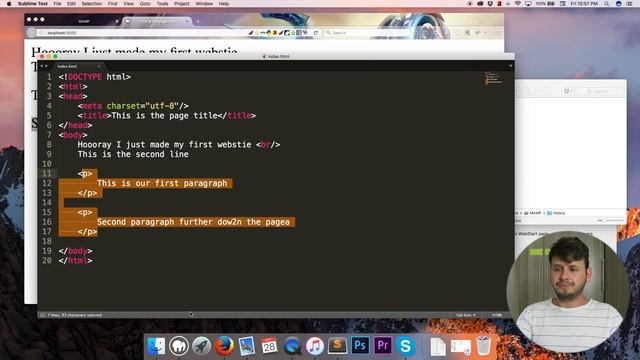Open Firefox from the Dock

pos(224,346)
